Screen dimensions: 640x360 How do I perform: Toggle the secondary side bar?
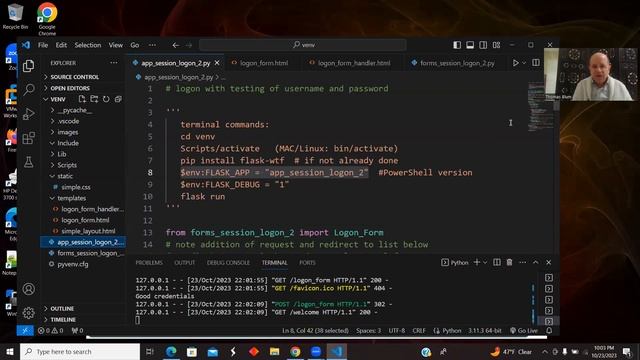click(x=483, y=45)
